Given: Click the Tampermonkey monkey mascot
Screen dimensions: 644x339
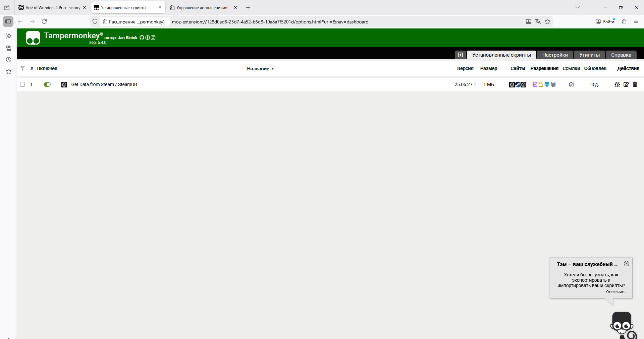Looking at the screenshot, I should coord(623,325).
